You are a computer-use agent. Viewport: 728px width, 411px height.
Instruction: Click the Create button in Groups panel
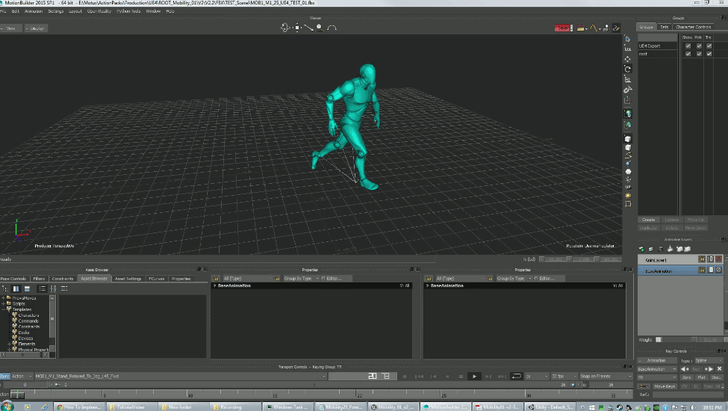(x=648, y=219)
